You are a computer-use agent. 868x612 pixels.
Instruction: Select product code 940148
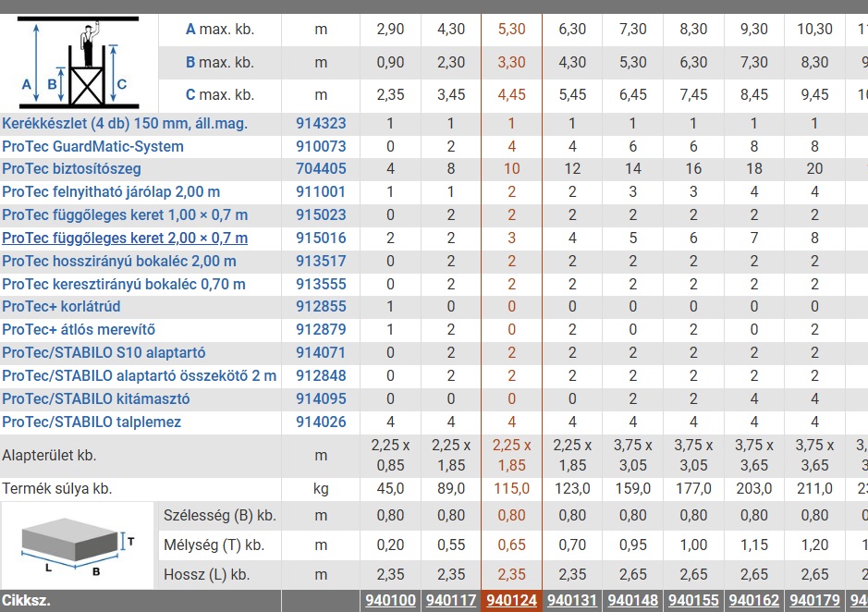632,600
